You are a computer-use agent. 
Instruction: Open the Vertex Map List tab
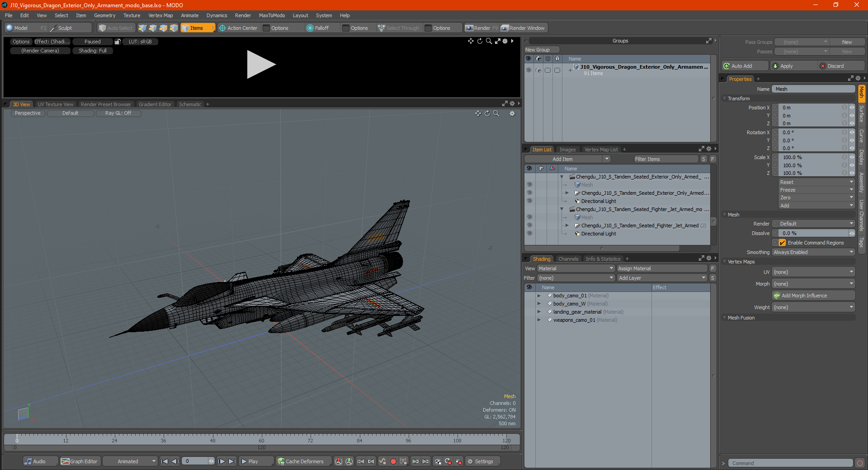point(601,150)
